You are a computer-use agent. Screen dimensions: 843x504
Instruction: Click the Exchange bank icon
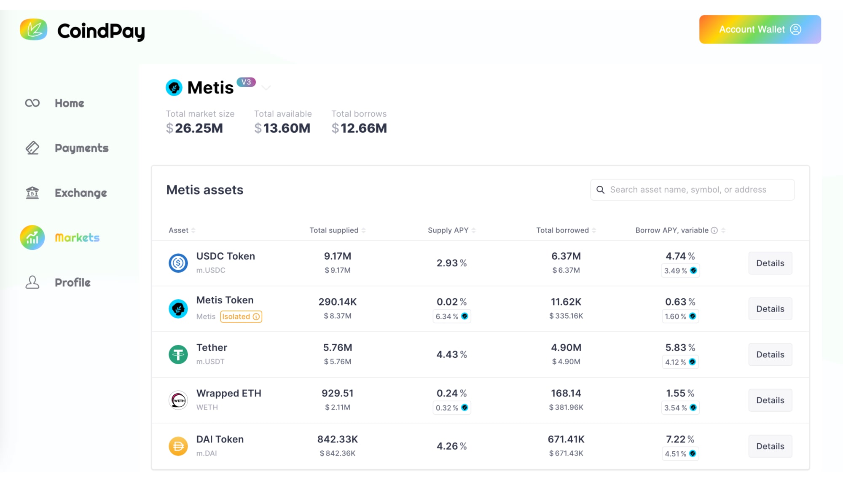tap(32, 193)
